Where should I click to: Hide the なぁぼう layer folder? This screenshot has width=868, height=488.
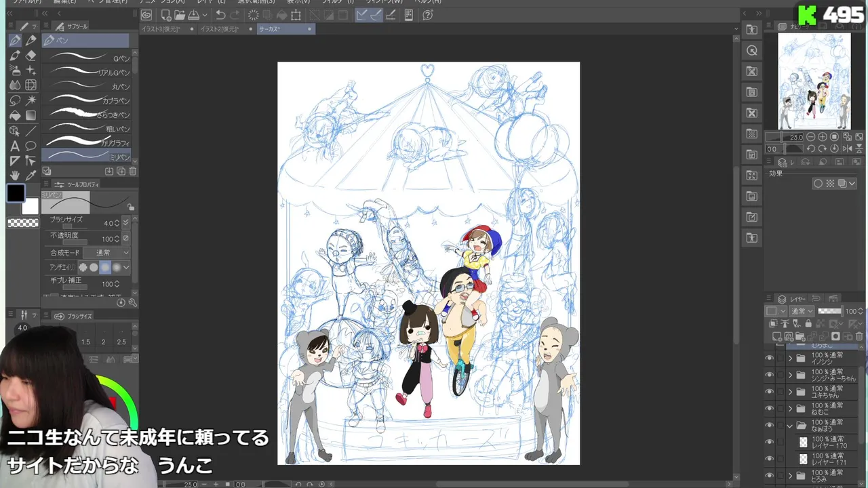(x=769, y=426)
